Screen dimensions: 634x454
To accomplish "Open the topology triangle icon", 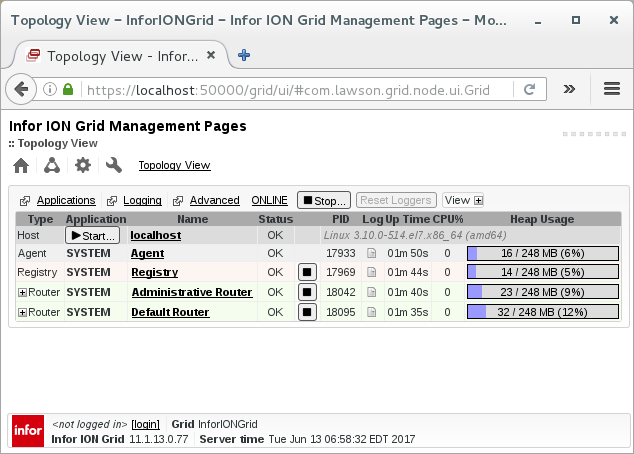I will [51, 165].
